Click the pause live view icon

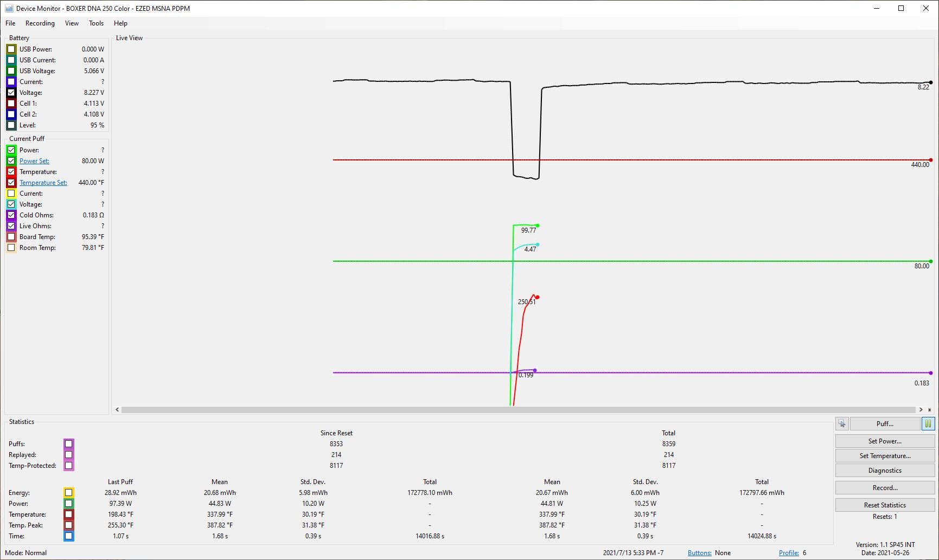point(928,424)
